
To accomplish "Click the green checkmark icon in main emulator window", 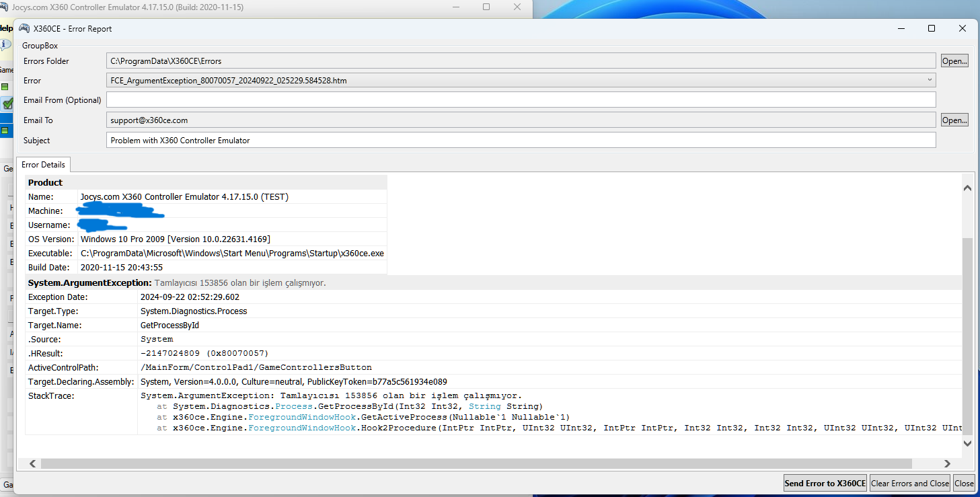I will [8, 104].
